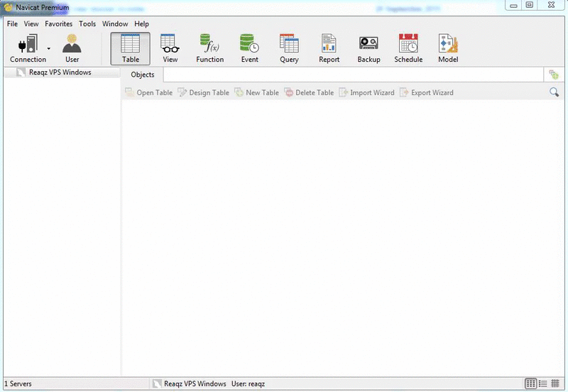Open the Tools menu
Screen dimensions: 568x392
click(87, 24)
